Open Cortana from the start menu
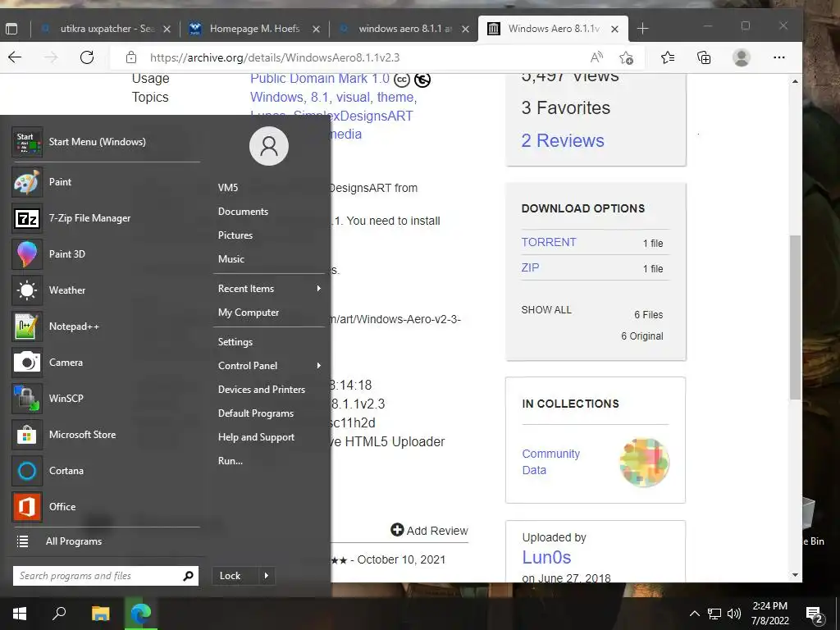 (106, 470)
